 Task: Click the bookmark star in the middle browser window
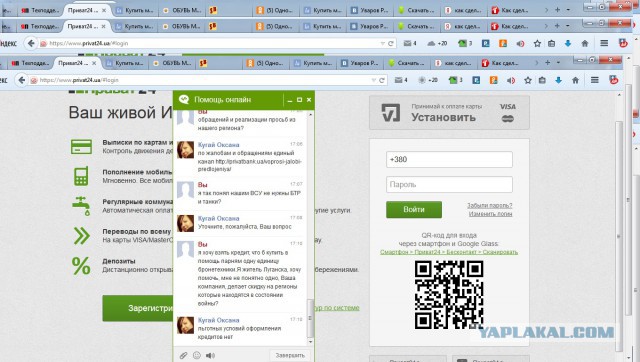tap(537, 43)
